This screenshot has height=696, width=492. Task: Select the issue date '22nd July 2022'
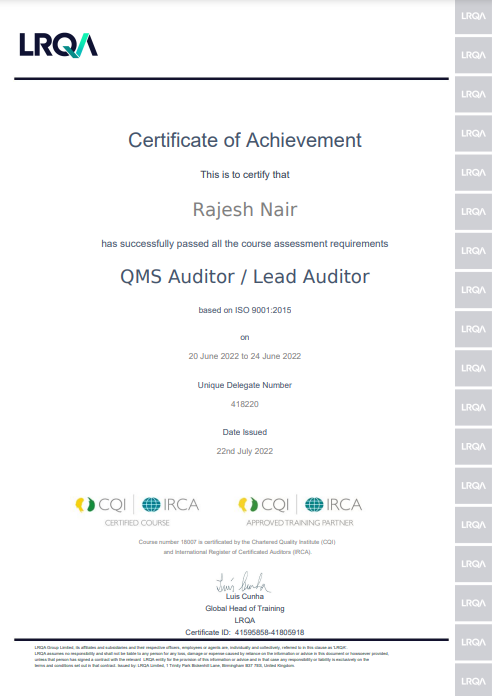(245, 451)
